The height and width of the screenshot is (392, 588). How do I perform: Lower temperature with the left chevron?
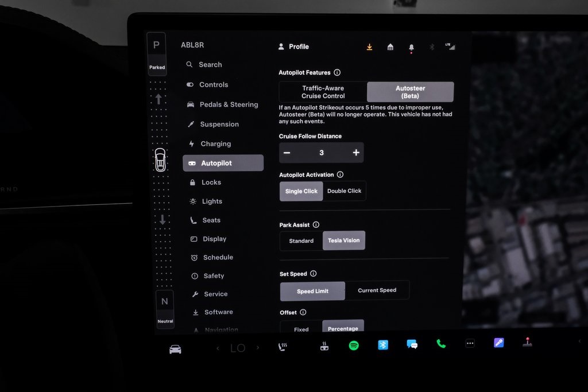pos(218,348)
